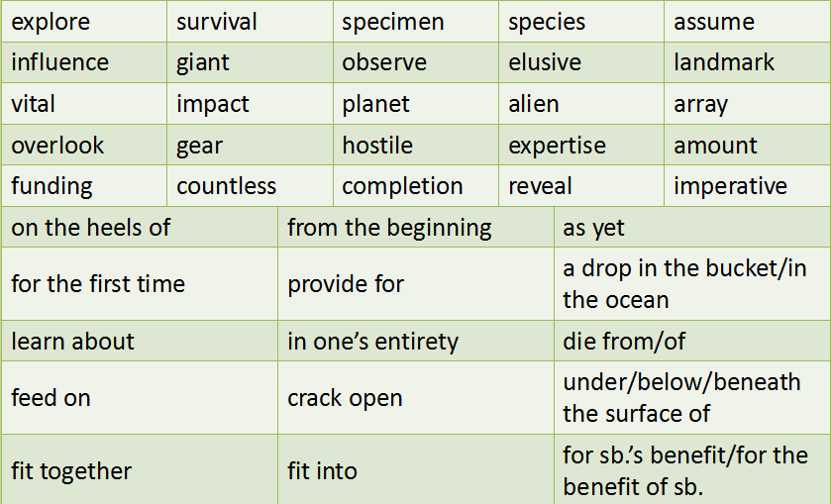Click the word 'explore' cell
Screen dimensions: 831x504
(51, 22)
